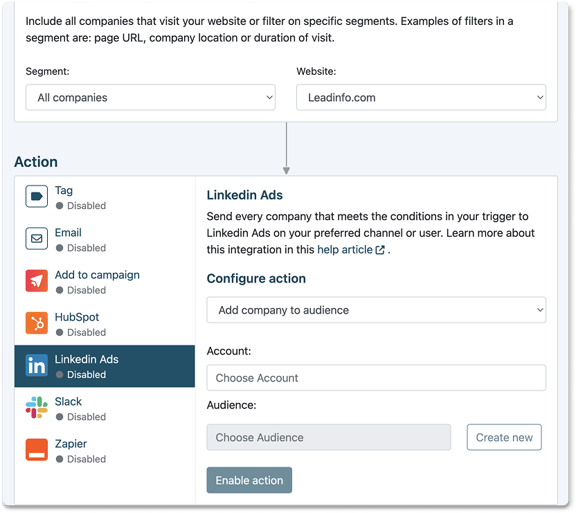This screenshot has height=513, width=576.
Task: Click the Tag action icon
Action: click(x=36, y=197)
